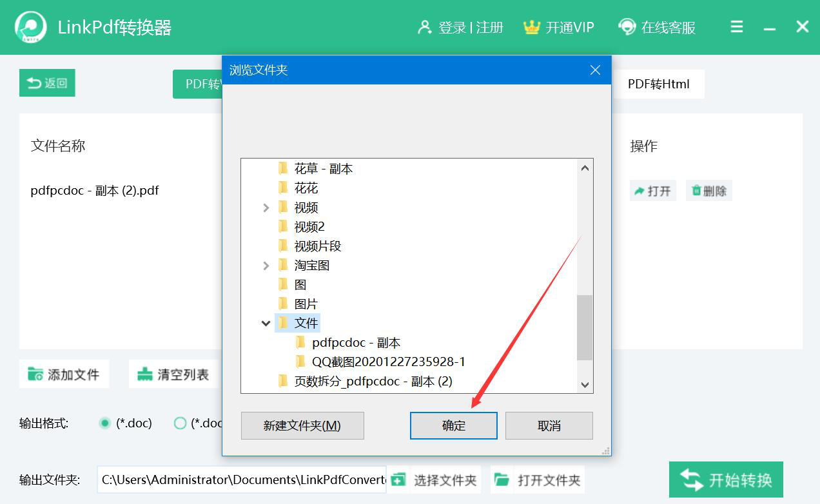
Task: Click the 取消 button in dialog
Action: click(x=549, y=426)
